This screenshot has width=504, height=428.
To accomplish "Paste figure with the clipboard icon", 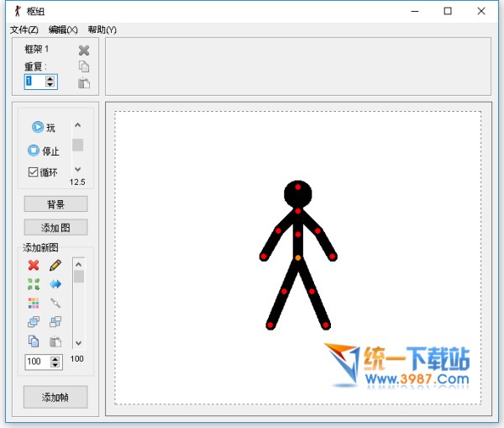I will 55,341.
